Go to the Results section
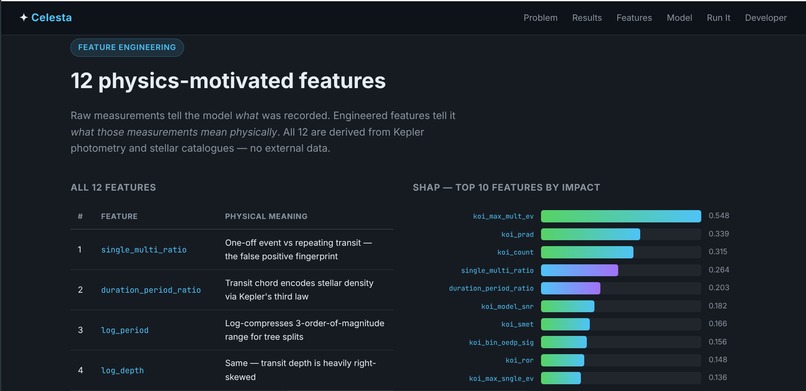 coord(587,18)
